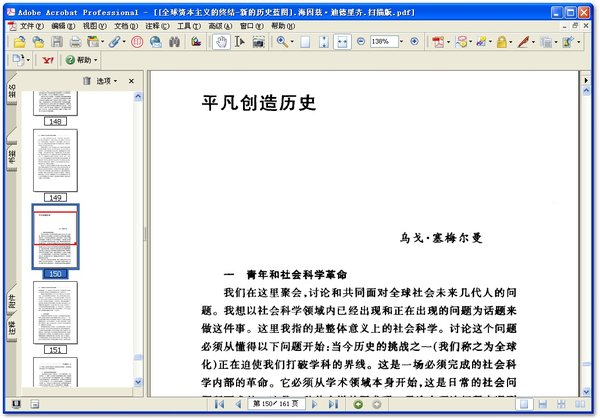The width and height of the screenshot is (600, 420).
Task: Expand the attach file dropdown arrow
Action: pos(124,42)
